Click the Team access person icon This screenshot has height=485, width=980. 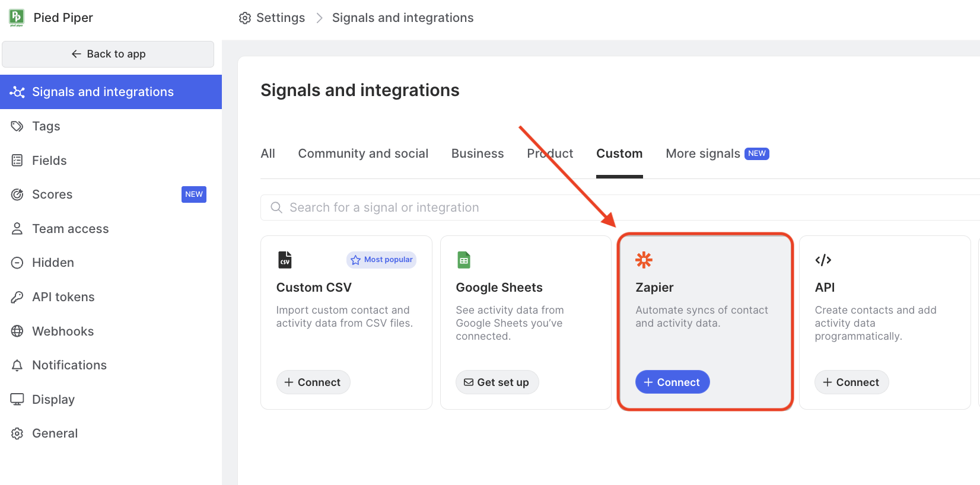17,228
